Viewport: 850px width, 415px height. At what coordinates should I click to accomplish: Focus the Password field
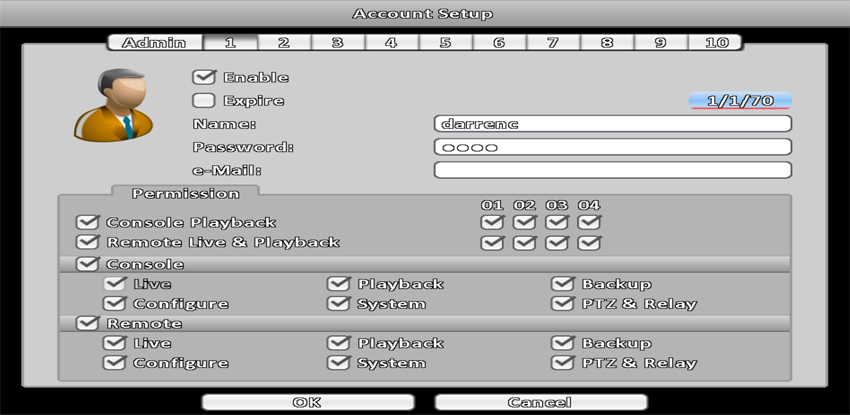coord(612,147)
